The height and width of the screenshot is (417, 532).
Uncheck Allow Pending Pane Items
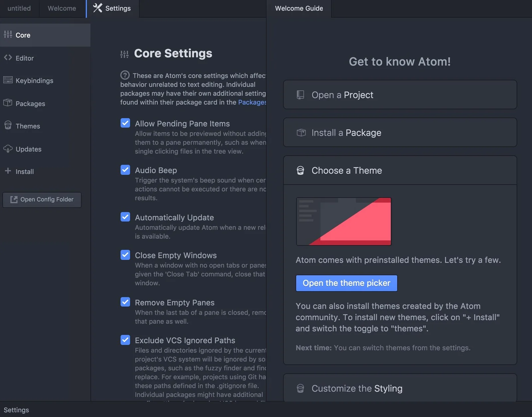(x=125, y=123)
